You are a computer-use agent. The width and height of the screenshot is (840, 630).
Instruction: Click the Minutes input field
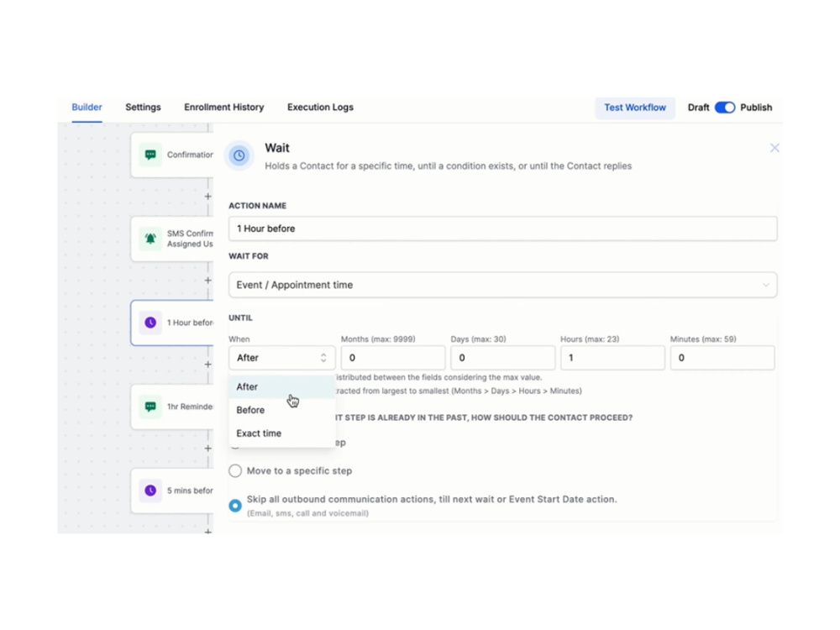pos(722,358)
